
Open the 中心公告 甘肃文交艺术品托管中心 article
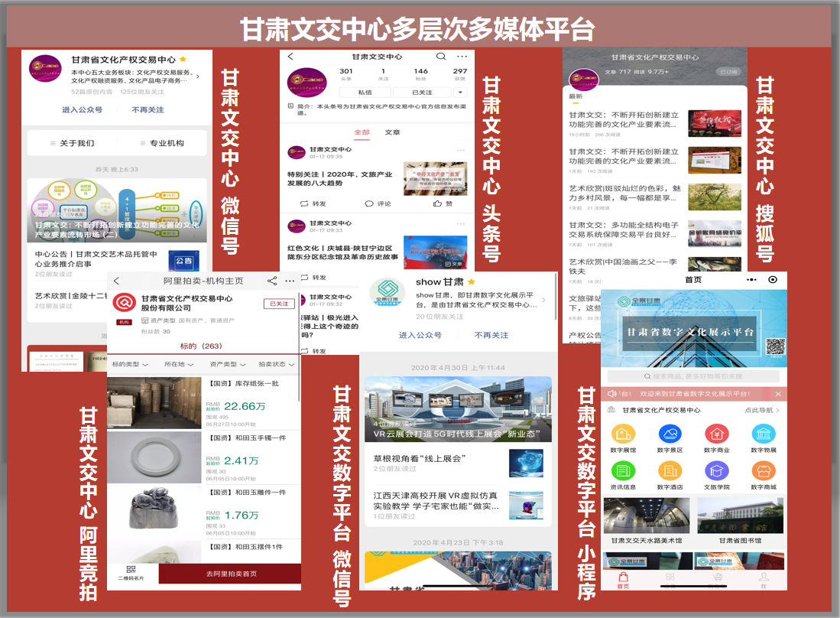coord(117,263)
